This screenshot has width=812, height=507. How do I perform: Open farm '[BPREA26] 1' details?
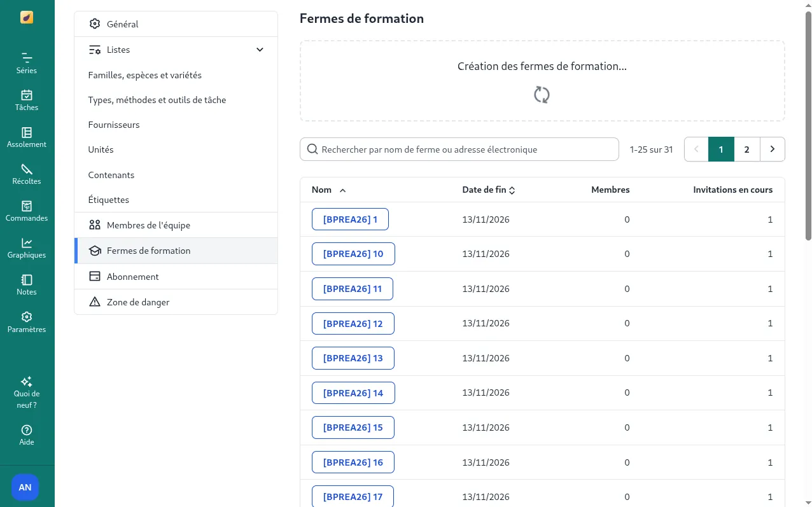(350, 219)
